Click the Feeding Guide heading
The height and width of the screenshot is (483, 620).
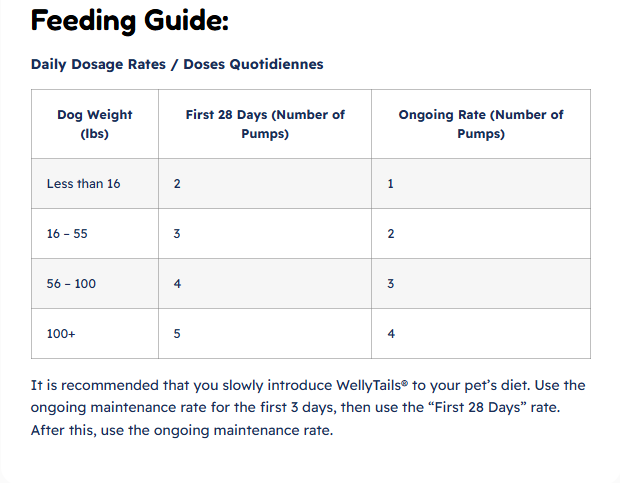(130, 21)
